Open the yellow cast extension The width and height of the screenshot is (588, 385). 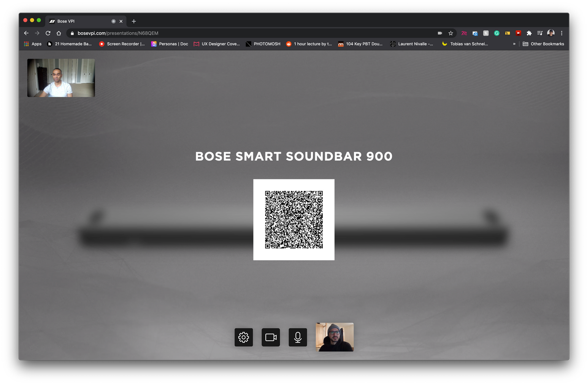point(508,33)
